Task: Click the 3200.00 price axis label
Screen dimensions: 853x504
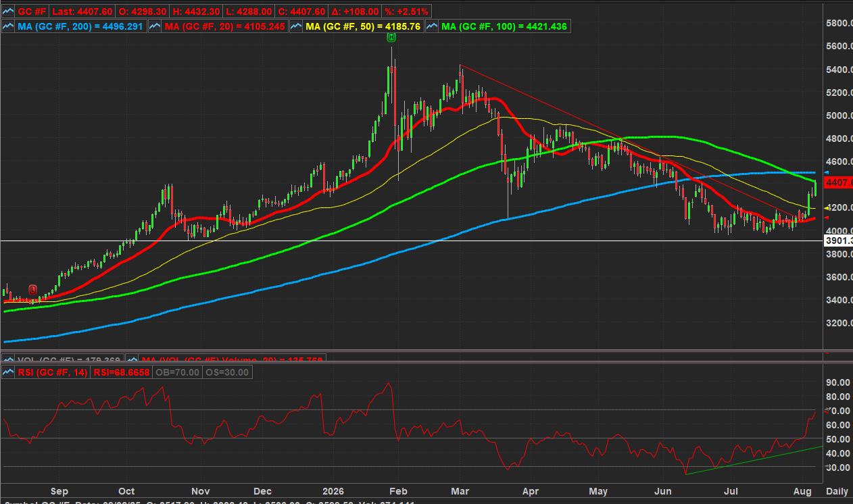Action: 839,323
